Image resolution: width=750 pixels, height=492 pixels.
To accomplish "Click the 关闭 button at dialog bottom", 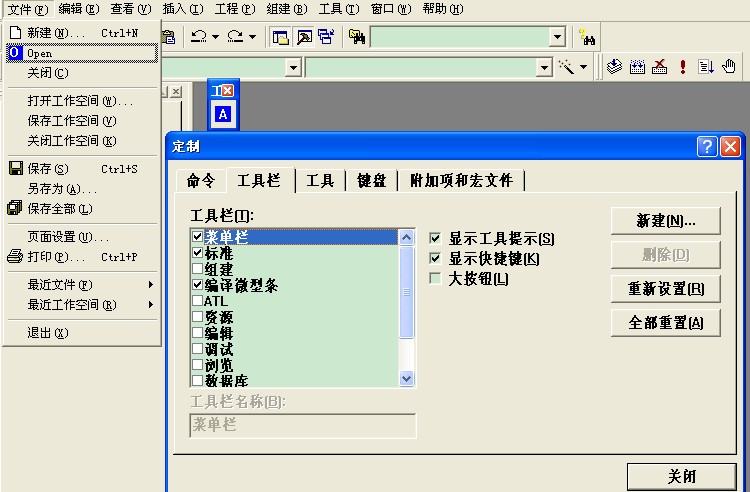I will click(x=682, y=476).
